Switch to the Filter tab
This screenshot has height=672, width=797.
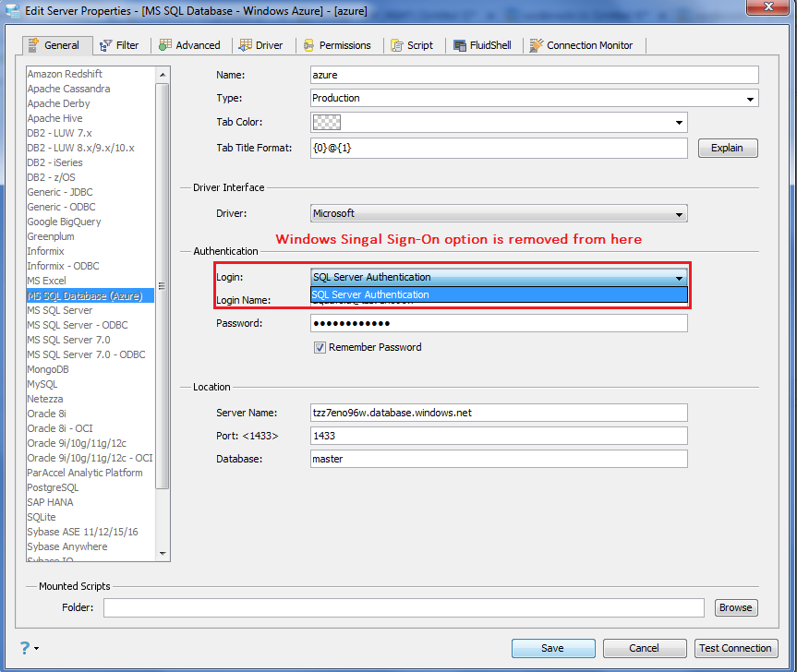[x=120, y=45]
